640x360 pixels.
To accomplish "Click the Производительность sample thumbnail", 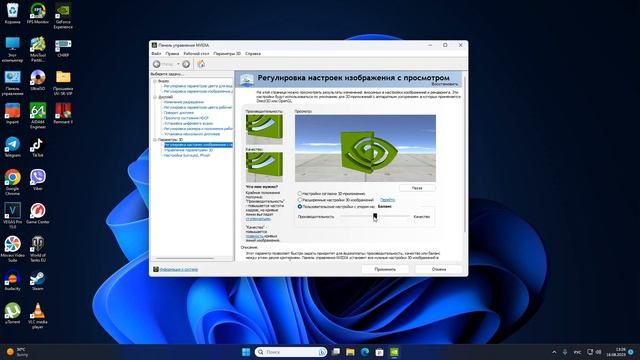I will (264, 129).
